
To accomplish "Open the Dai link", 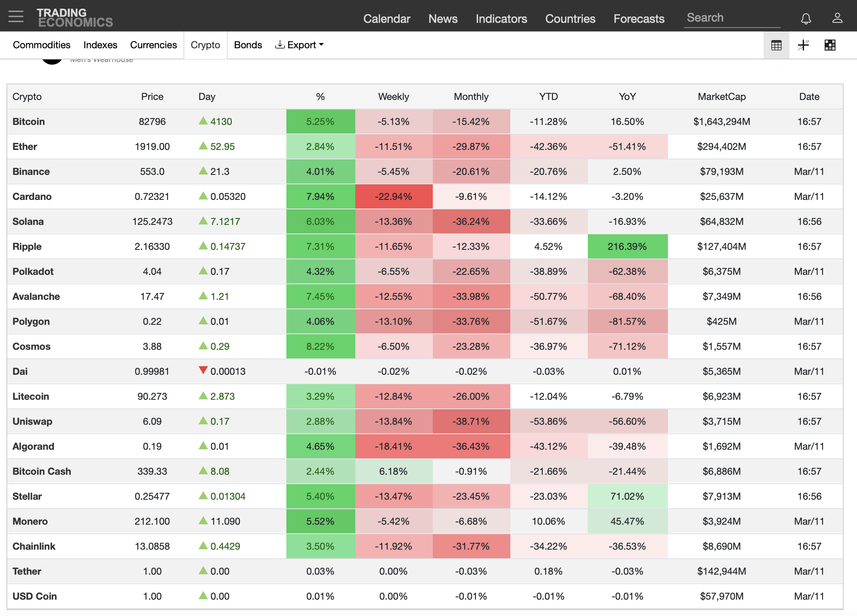I will tap(20, 371).
